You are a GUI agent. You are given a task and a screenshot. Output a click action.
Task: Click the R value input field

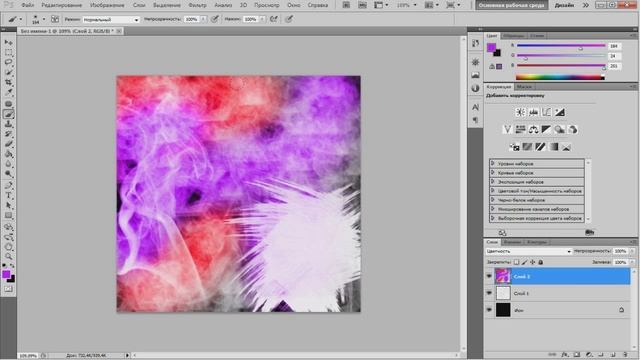click(x=614, y=46)
